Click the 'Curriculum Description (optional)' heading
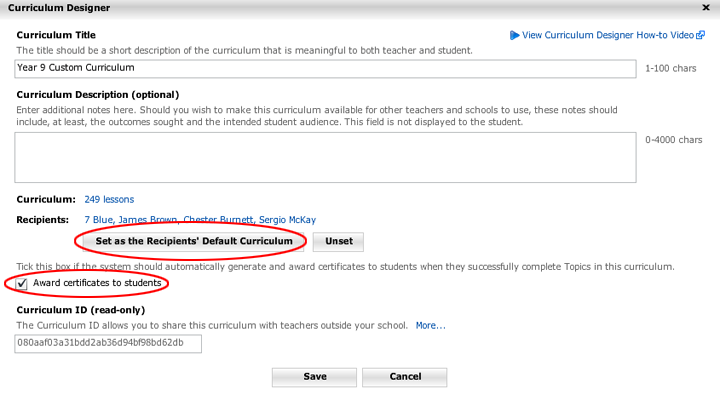 tap(98, 95)
